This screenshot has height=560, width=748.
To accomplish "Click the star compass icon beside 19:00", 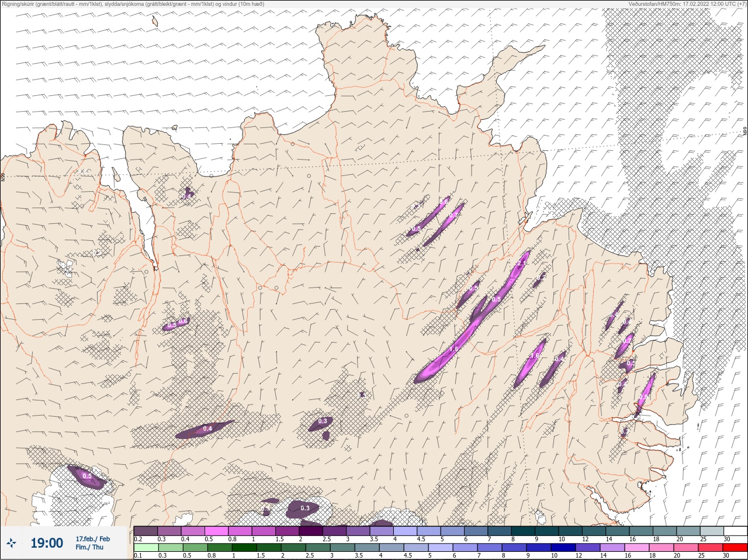I will coord(12,543).
